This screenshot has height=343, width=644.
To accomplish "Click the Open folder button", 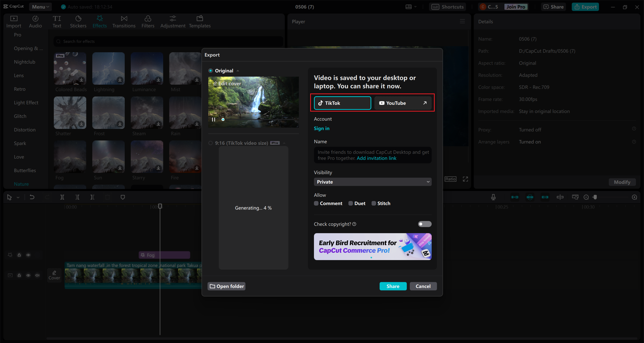I will 227,286.
